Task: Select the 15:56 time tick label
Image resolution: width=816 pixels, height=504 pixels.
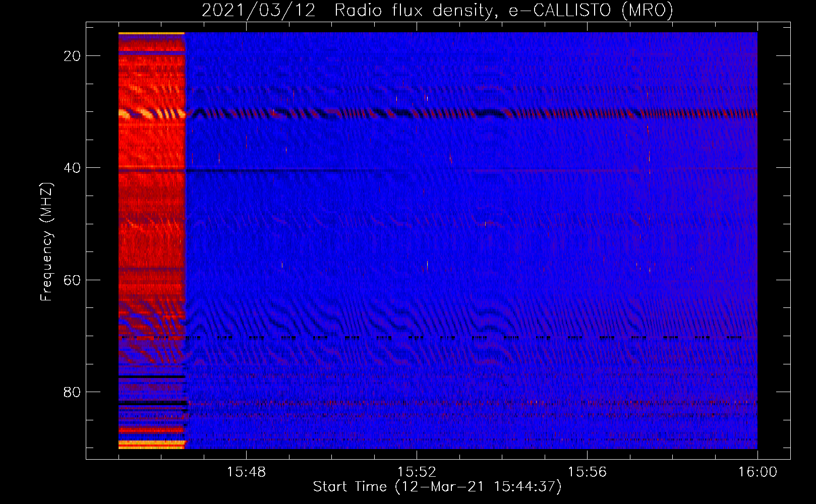Action: point(587,472)
